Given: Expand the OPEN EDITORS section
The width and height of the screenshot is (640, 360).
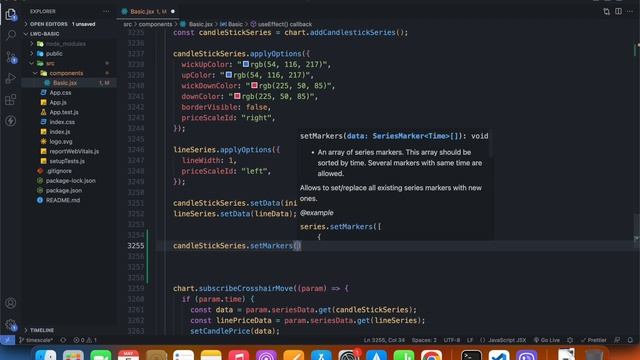Looking at the screenshot, I should tap(61, 24).
